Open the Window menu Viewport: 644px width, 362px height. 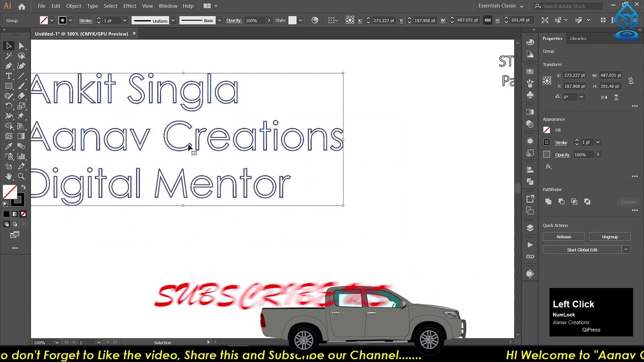[x=168, y=6]
